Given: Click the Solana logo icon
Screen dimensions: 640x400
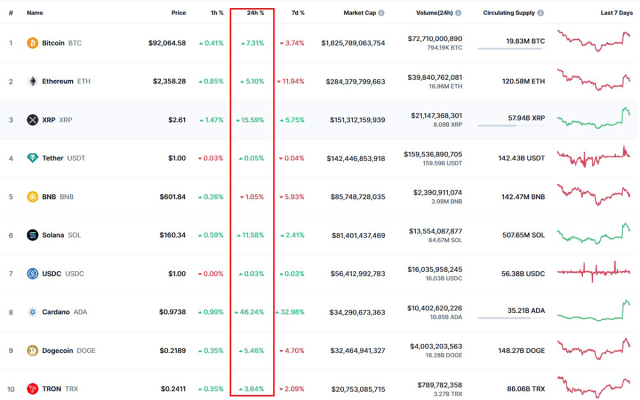Looking at the screenshot, I should tap(32, 235).
